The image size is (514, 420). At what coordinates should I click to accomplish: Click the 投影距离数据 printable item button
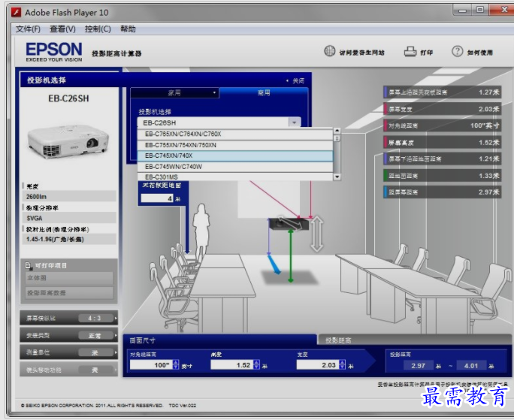[69, 293]
